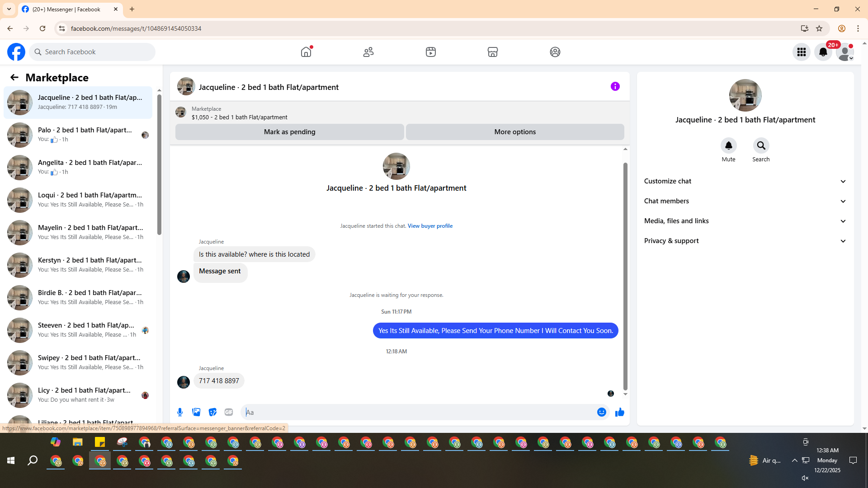Open Chrome three-dot menu
This screenshot has width=868, height=488.
(858, 28)
